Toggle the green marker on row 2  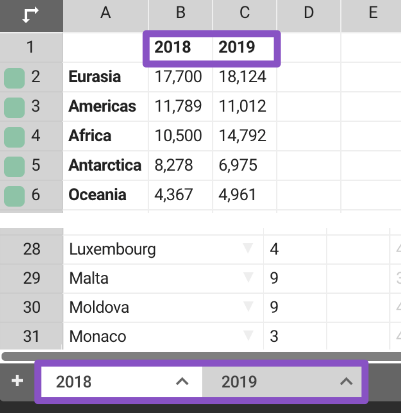(14, 78)
